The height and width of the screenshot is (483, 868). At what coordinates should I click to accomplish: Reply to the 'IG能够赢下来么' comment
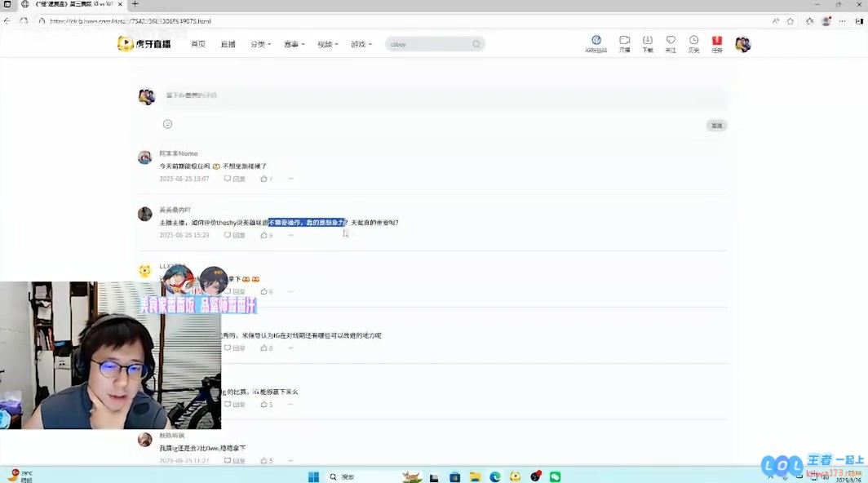pyautogui.click(x=235, y=405)
